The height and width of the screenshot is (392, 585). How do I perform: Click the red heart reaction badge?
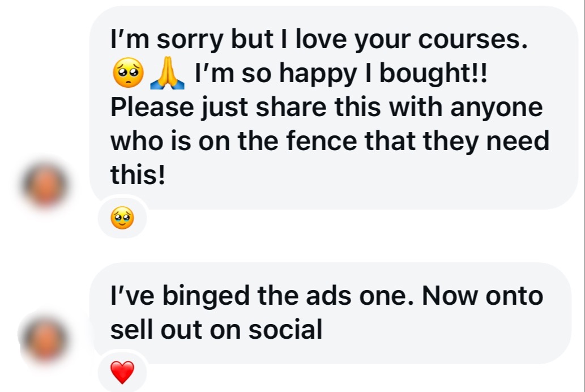(122, 372)
